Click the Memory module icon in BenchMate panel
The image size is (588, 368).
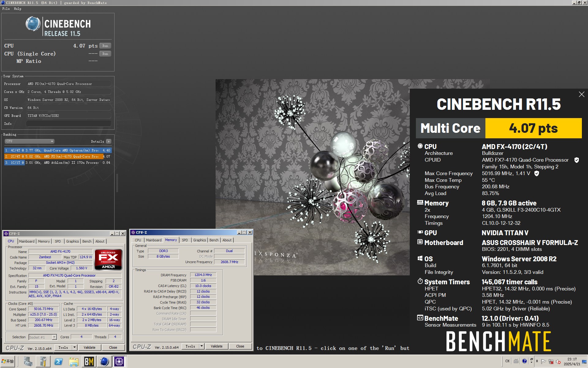click(420, 202)
